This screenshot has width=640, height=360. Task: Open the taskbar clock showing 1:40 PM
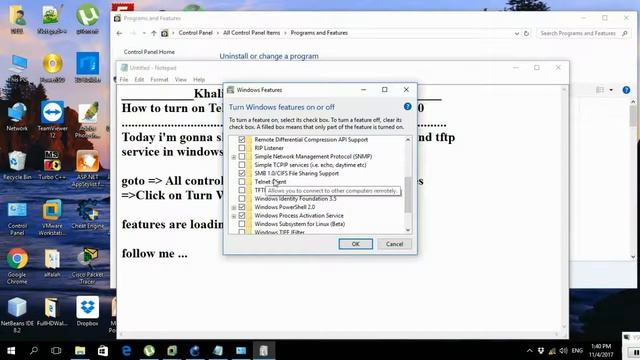601,351
